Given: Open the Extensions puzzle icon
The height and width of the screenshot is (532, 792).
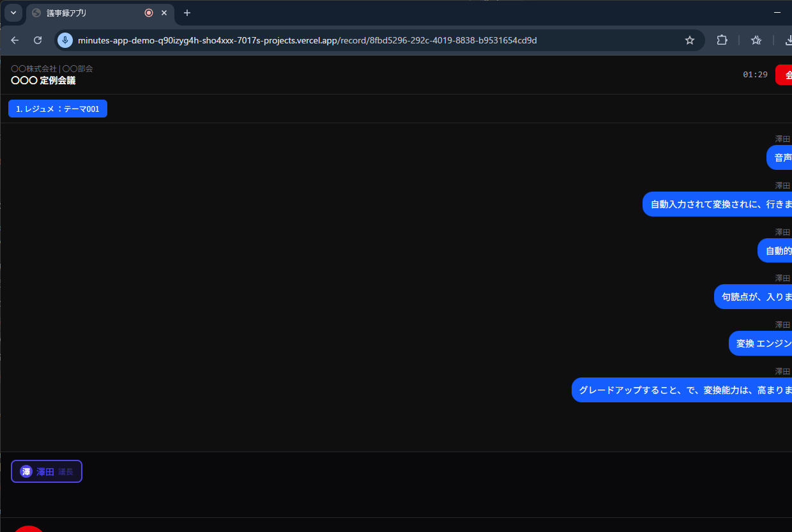Looking at the screenshot, I should coord(722,40).
